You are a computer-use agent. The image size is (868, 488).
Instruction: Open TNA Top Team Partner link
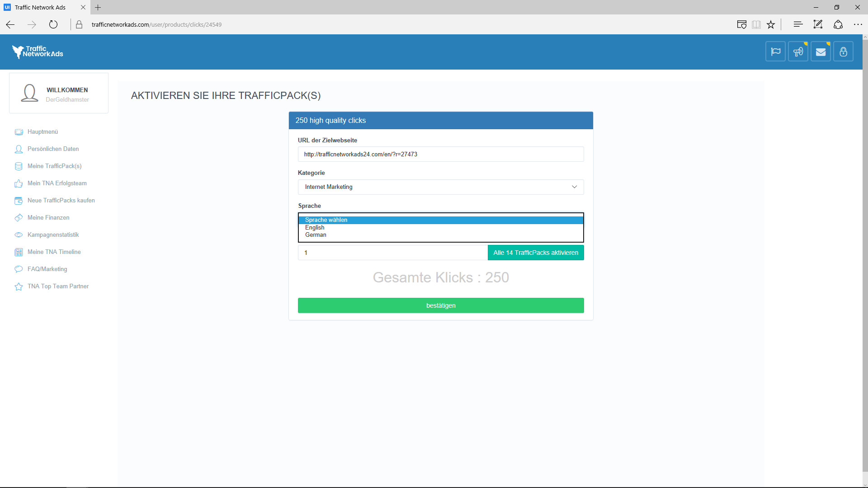pos(58,286)
